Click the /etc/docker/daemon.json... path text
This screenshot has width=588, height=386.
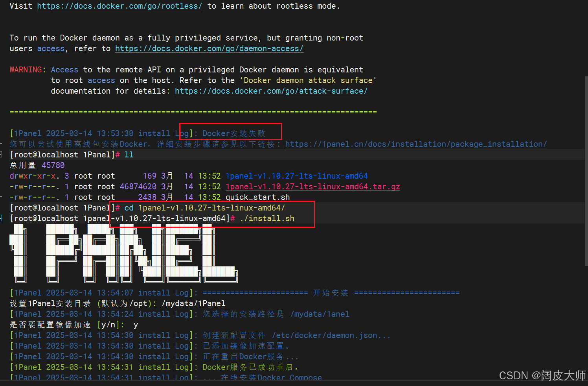(331, 335)
